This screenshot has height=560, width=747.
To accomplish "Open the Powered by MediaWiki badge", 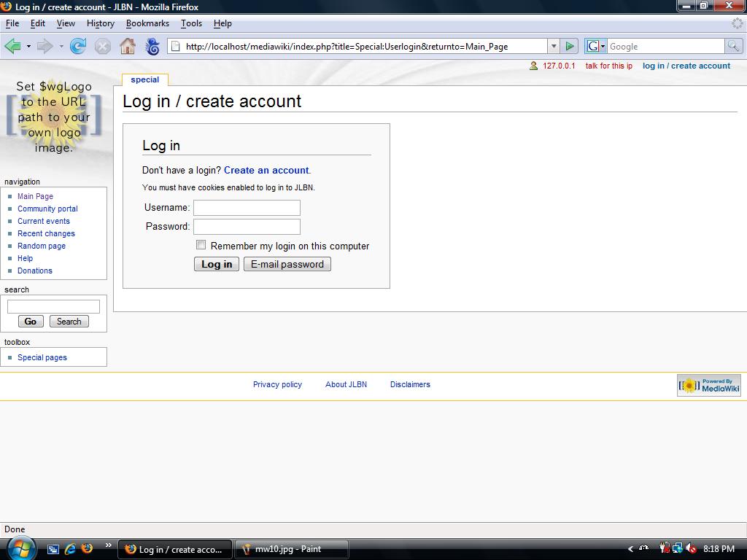I will pos(708,385).
